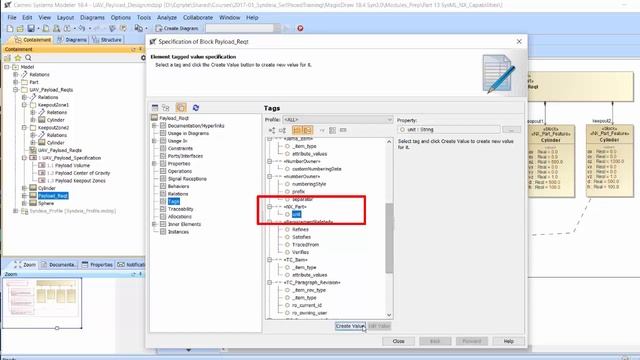Click the first table view icon in dialog toolbar
Image resolution: width=640 pixels, height=360 pixels.
[155, 108]
